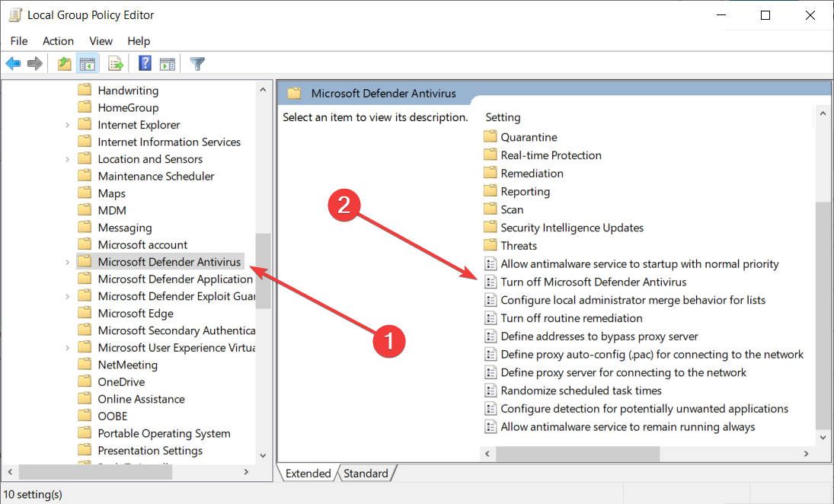
Task: Select Turn off Microsoft Defender Antivirus setting
Action: [x=593, y=282]
